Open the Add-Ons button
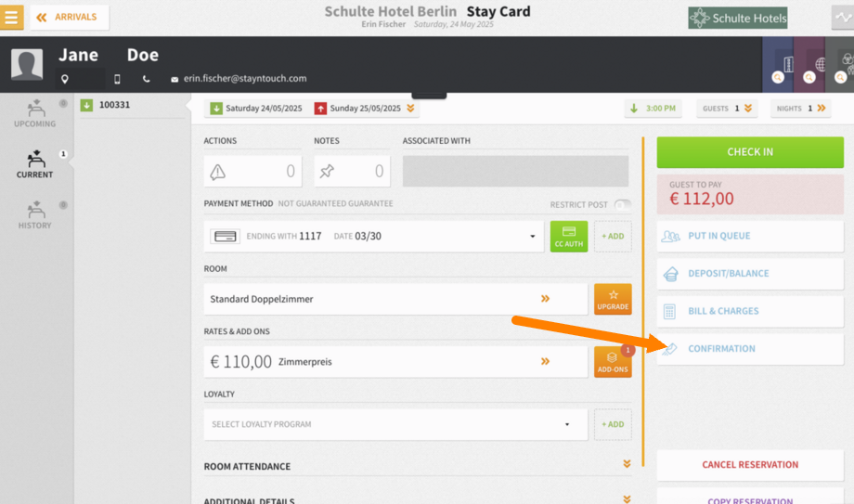 tap(613, 361)
